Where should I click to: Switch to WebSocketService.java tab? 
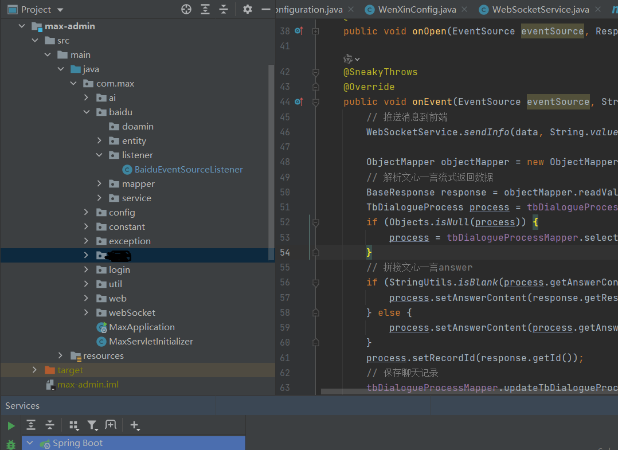pos(540,9)
